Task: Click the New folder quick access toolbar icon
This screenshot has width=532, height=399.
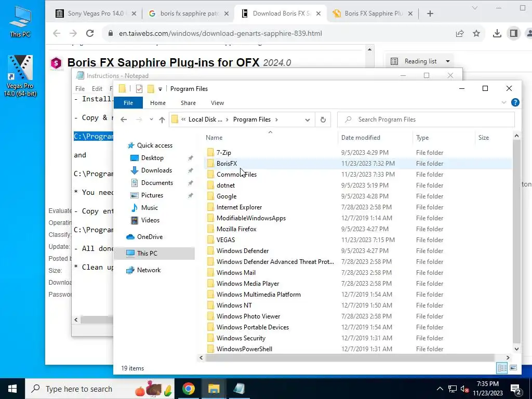Action: click(x=151, y=89)
